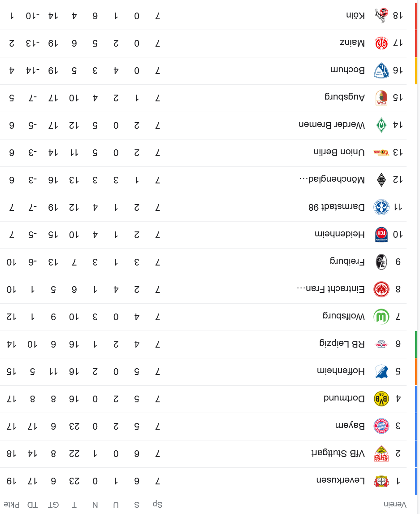
Task: Click the RB Leipzig club logo
Action: pyautogui.click(x=381, y=344)
